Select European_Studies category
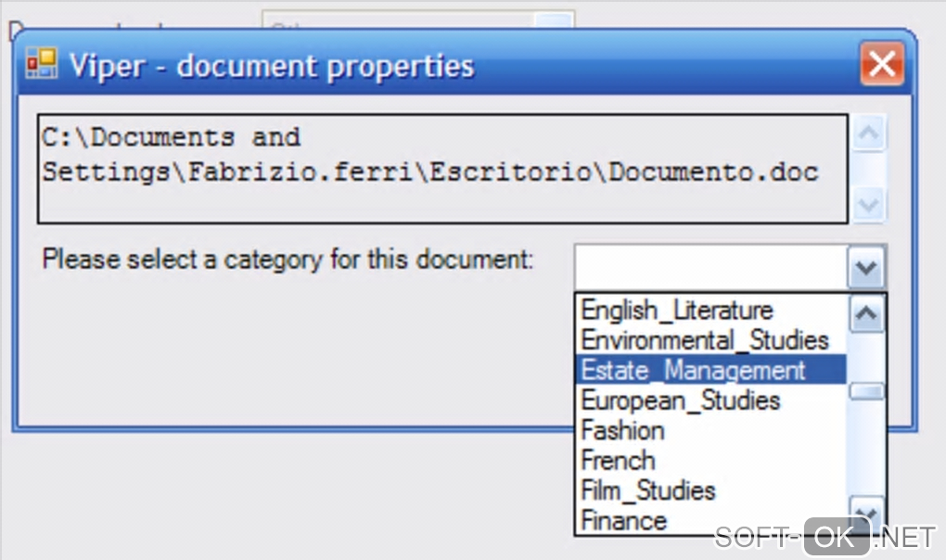The width and height of the screenshot is (946, 560). (x=681, y=401)
